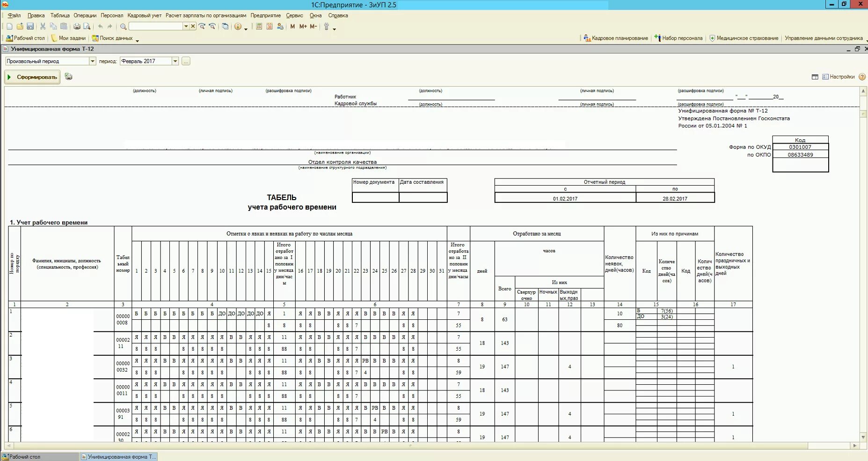Click the M memory button

(292, 27)
